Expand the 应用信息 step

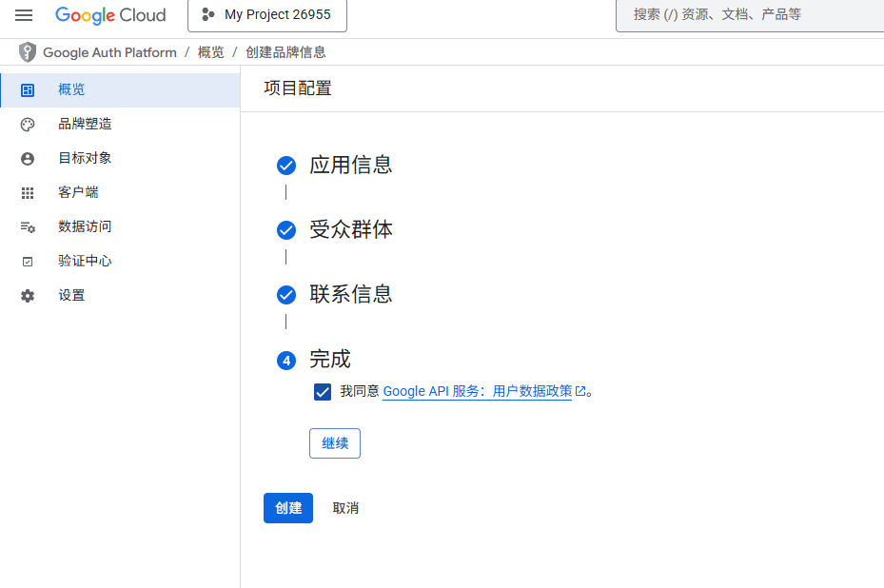point(350,166)
